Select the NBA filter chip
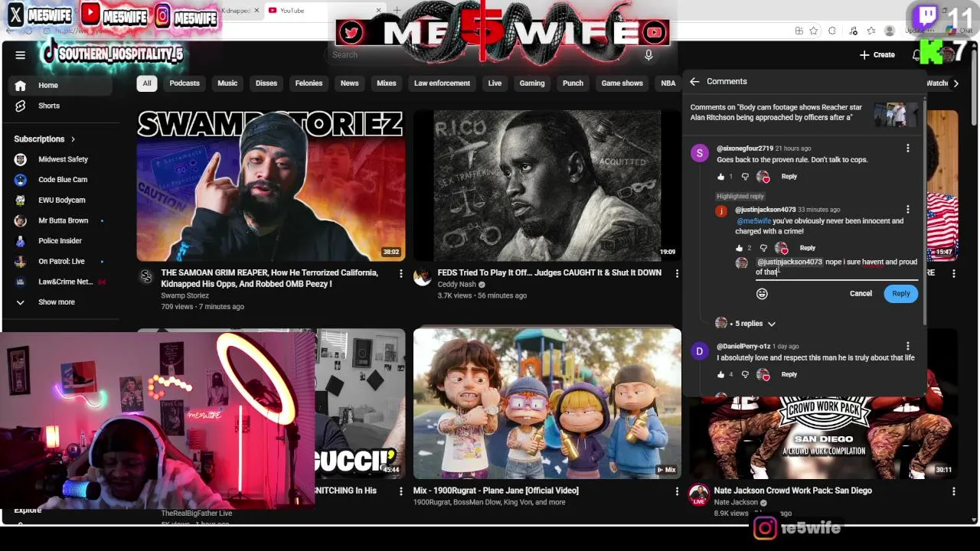The image size is (980, 551). [668, 83]
